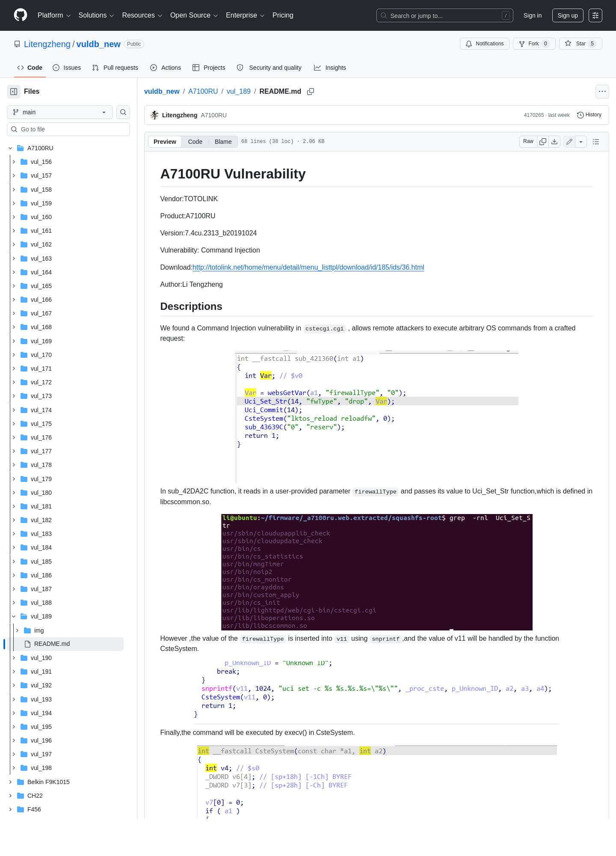Open the Pull requests tab
The width and height of the screenshot is (616, 856).
(x=115, y=68)
